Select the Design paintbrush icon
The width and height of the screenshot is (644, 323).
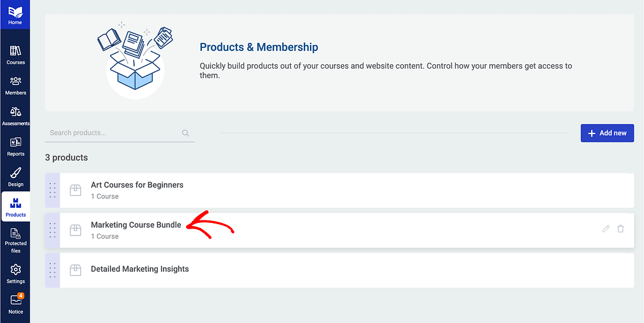click(15, 177)
